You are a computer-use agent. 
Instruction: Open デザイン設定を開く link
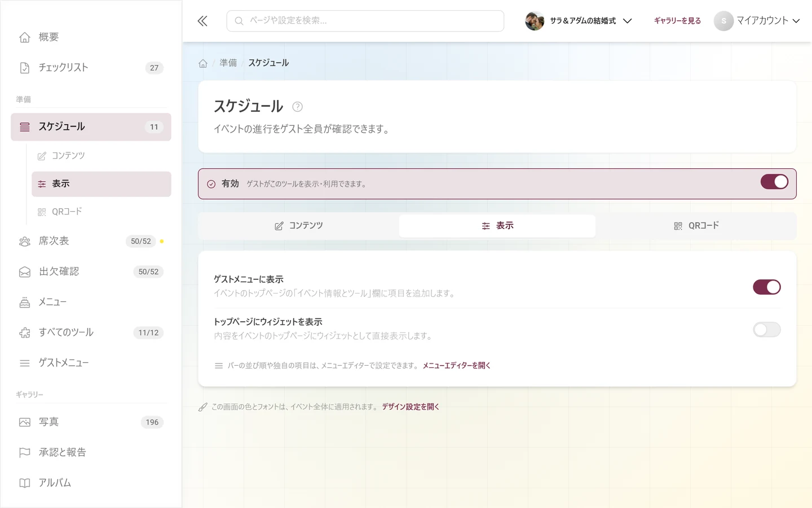point(411,407)
